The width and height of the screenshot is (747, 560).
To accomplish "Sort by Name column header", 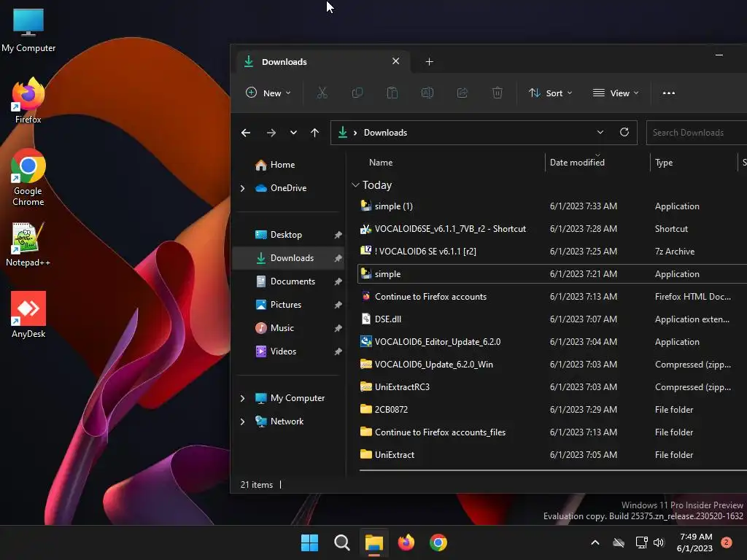I will 381,163.
